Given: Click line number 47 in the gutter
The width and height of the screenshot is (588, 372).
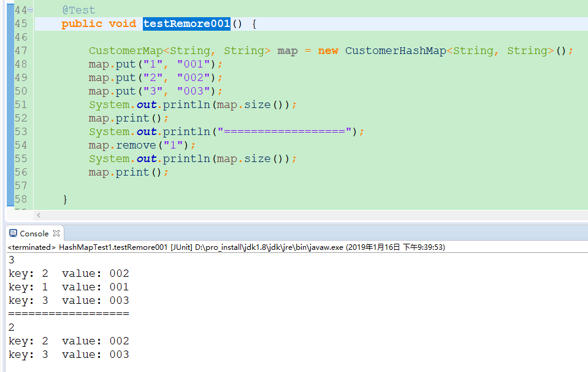Looking at the screenshot, I should point(21,51).
